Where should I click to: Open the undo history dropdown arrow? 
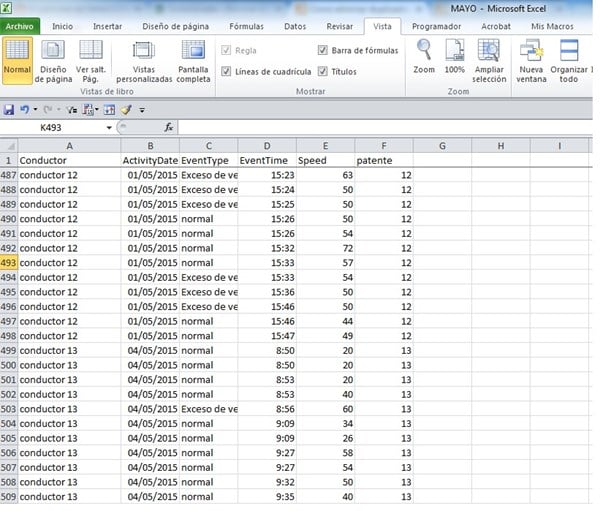tap(35, 109)
